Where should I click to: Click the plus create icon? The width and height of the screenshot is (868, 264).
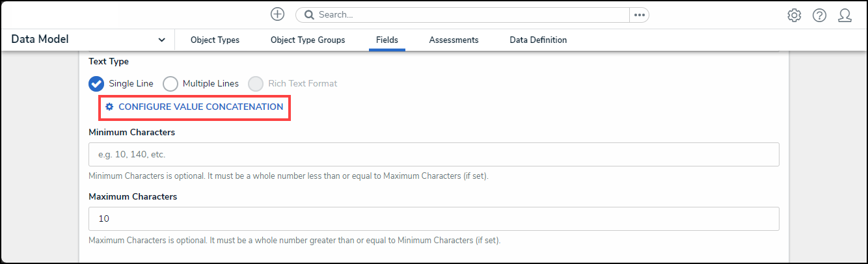coord(278,14)
